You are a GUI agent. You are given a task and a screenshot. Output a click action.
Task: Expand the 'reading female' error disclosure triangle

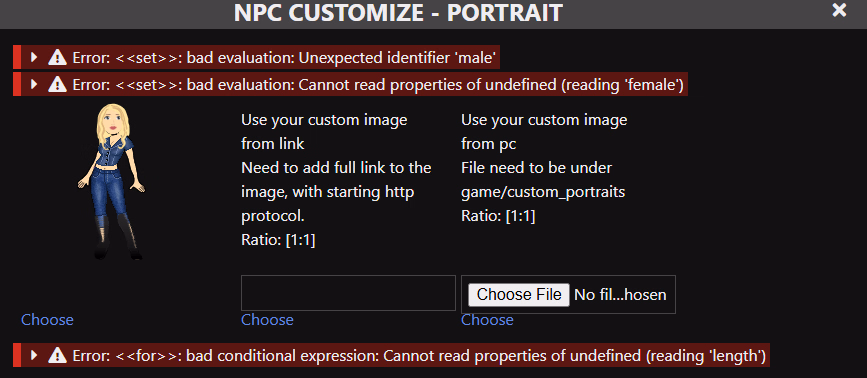(34, 85)
